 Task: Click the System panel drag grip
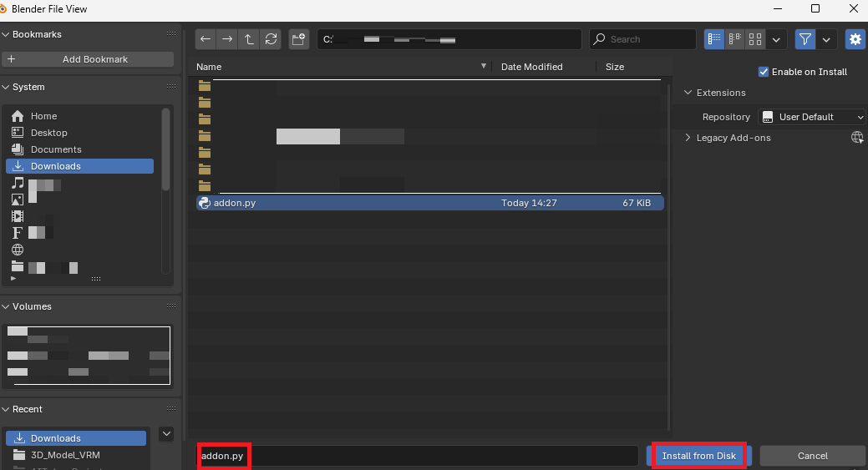coord(171,87)
